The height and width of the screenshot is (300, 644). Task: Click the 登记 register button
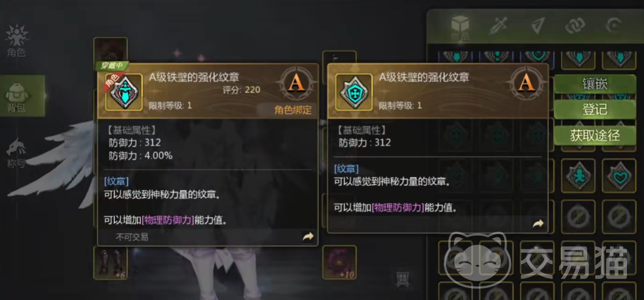[595, 109]
